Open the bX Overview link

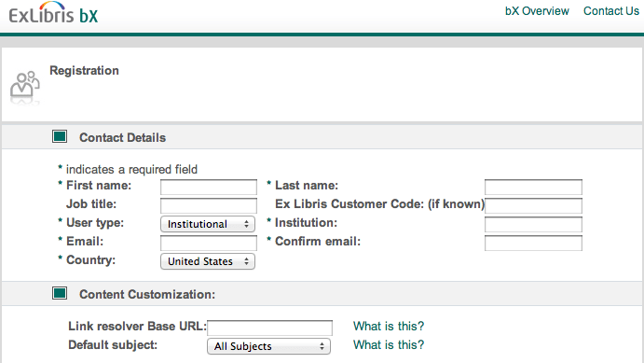coord(537,11)
